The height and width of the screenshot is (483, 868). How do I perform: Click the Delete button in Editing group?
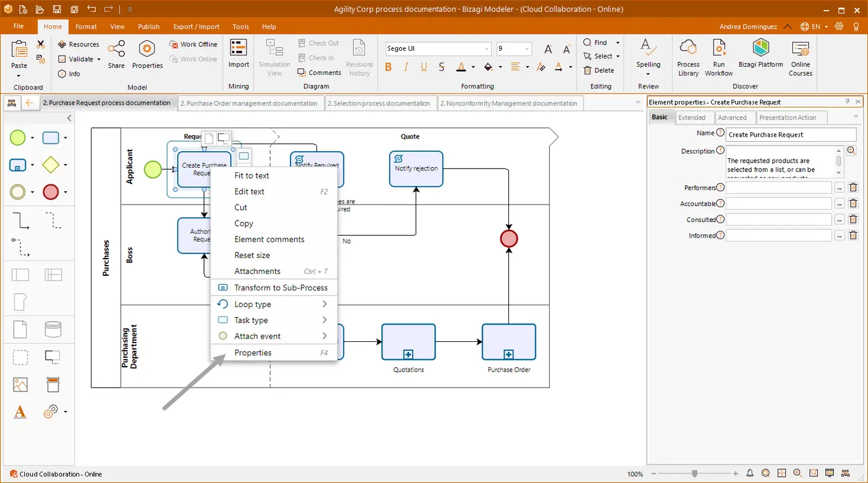coord(599,71)
